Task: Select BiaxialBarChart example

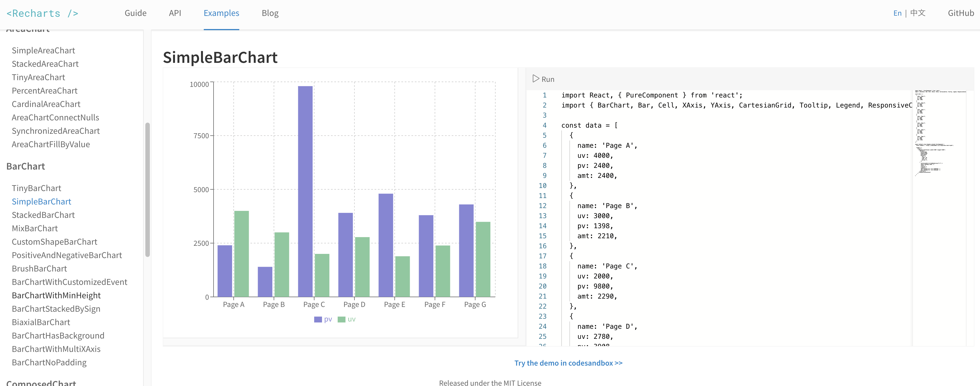Action: [x=41, y=322]
